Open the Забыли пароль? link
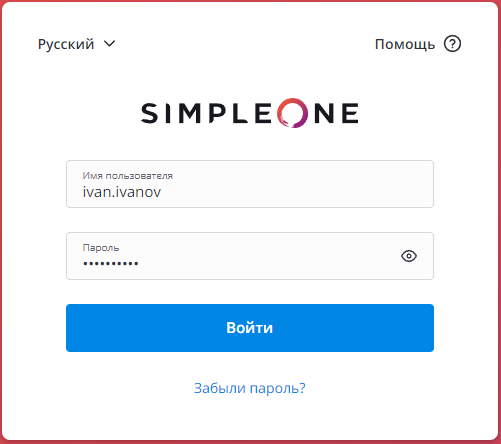Screen dimensions: 501x444 250,388
